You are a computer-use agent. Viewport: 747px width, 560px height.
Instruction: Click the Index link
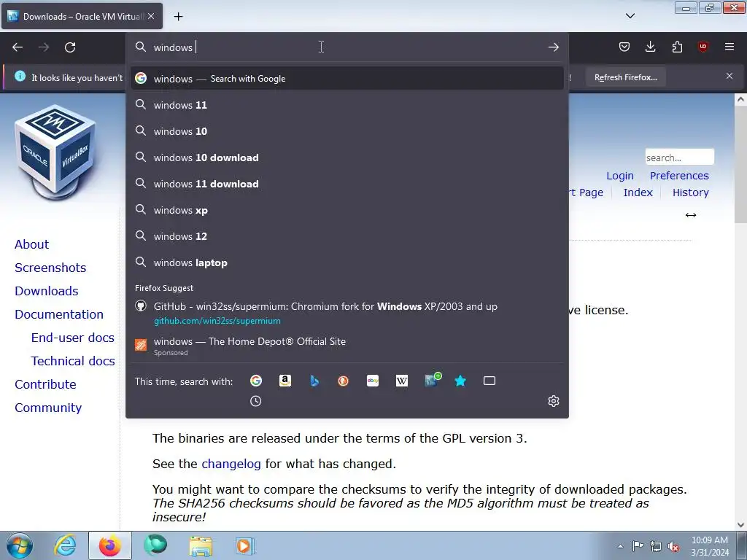point(638,192)
